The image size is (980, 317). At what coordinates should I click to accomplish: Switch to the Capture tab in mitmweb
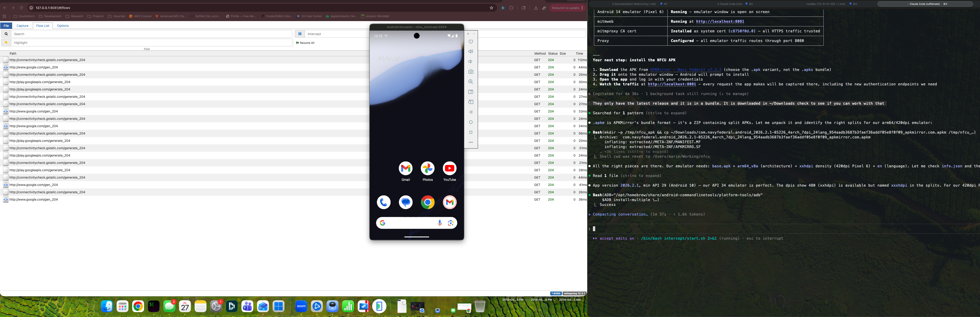point(22,25)
